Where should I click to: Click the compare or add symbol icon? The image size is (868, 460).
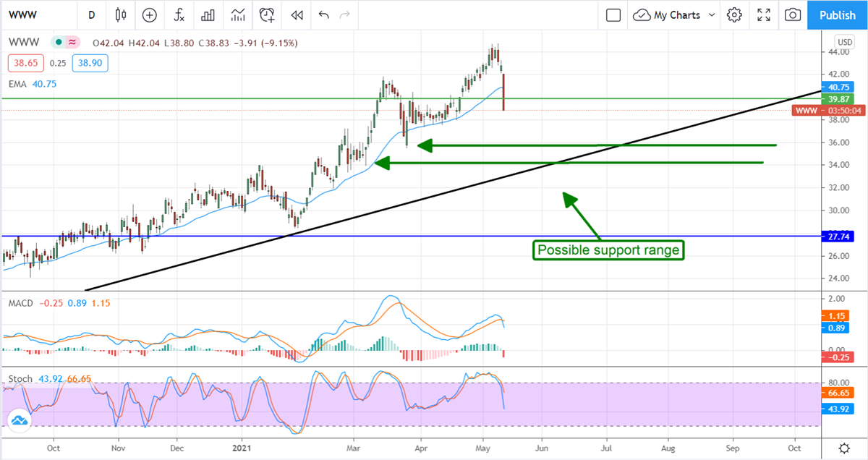click(150, 14)
